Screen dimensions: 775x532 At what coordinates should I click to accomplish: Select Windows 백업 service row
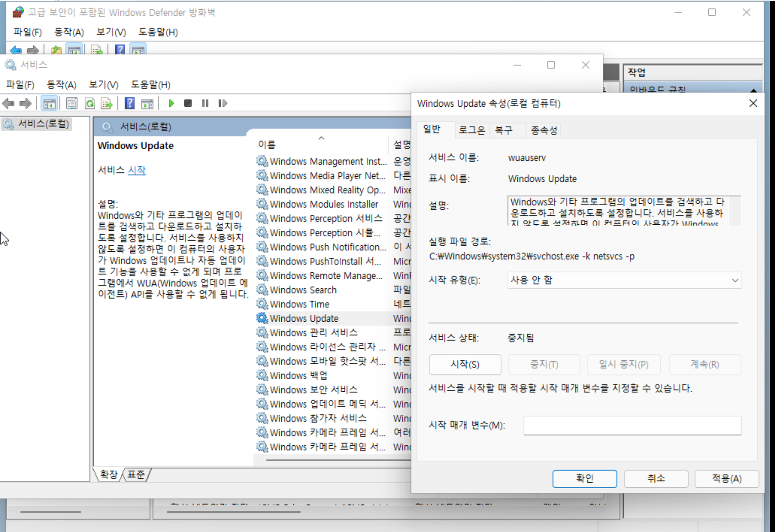pos(333,375)
